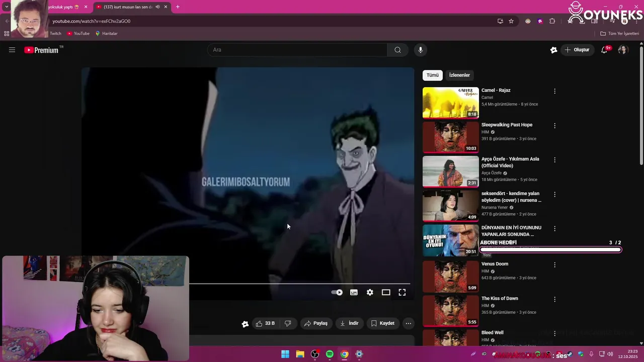Open Settings gear app in taskbar
The width and height of the screenshot is (644, 362).
click(359, 354)
